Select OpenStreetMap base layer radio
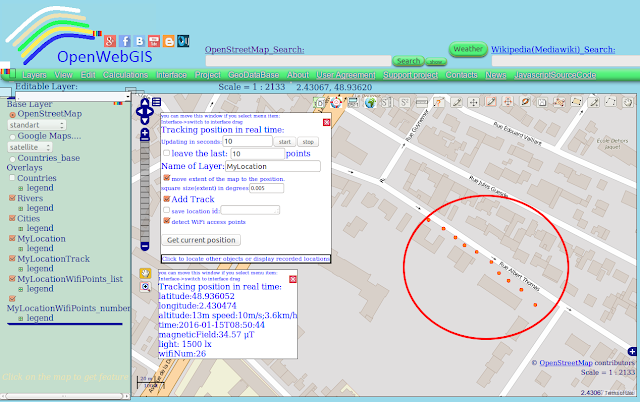This screenshot has width=640, height=402. click(x=12, y=115)
